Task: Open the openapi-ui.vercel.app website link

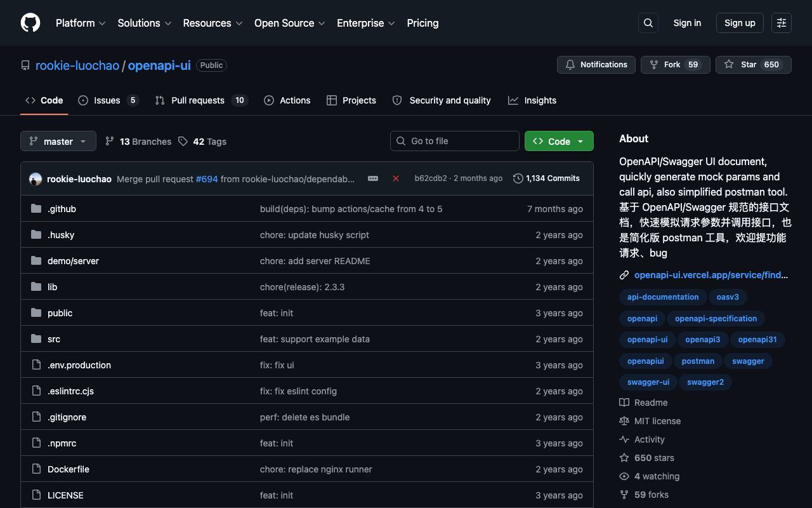Action: 711,275
